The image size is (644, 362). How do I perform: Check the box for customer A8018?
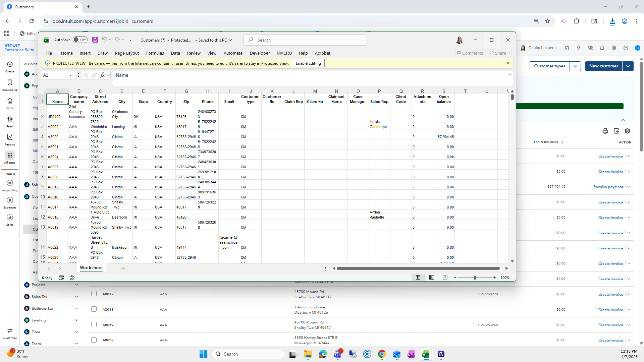coord(94,309)
